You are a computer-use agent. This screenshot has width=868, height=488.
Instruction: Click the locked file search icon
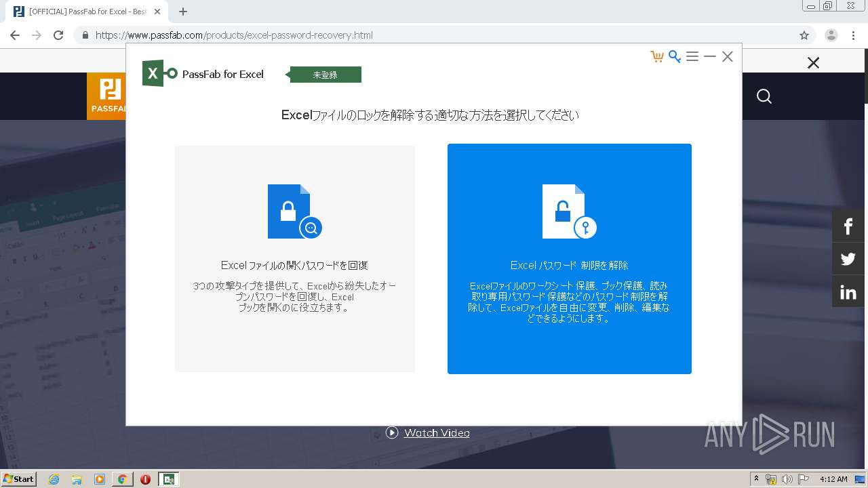click(294, 211)
